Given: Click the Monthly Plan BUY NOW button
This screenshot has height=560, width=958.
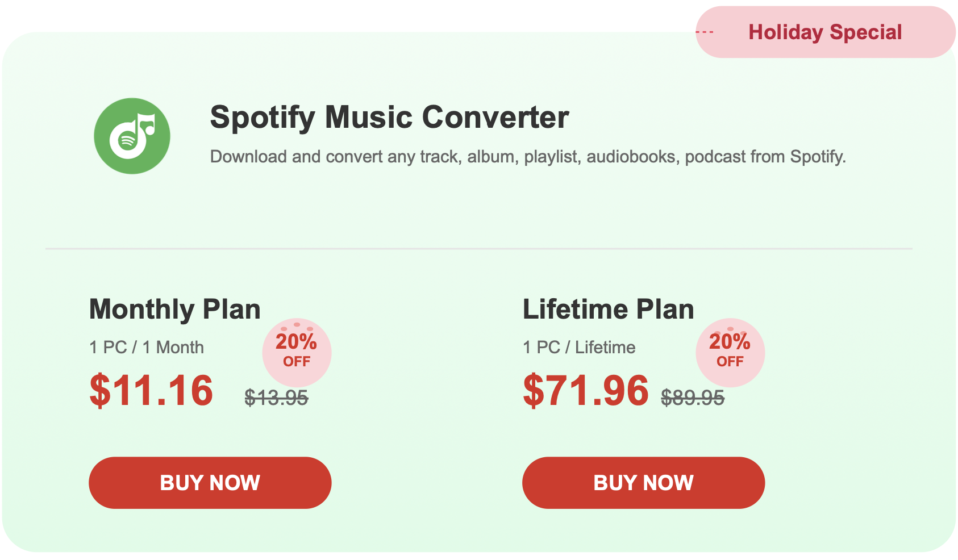Looking at the screenshot, I should click(x=210, y=483).
